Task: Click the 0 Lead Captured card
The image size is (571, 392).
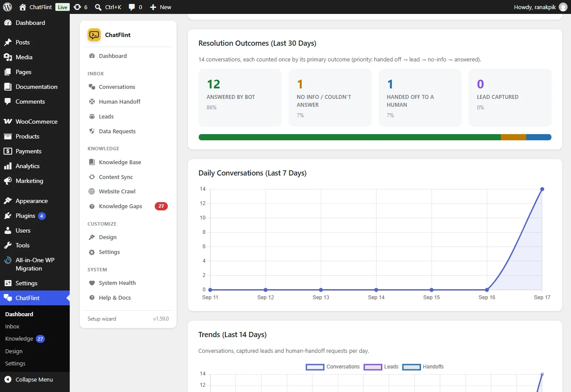Action: 510,98
